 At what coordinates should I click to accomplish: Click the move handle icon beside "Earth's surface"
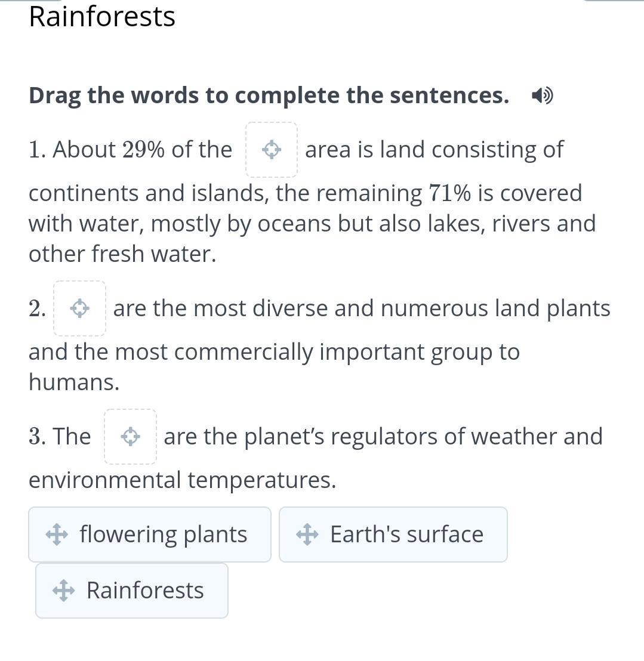coord(307,535)
